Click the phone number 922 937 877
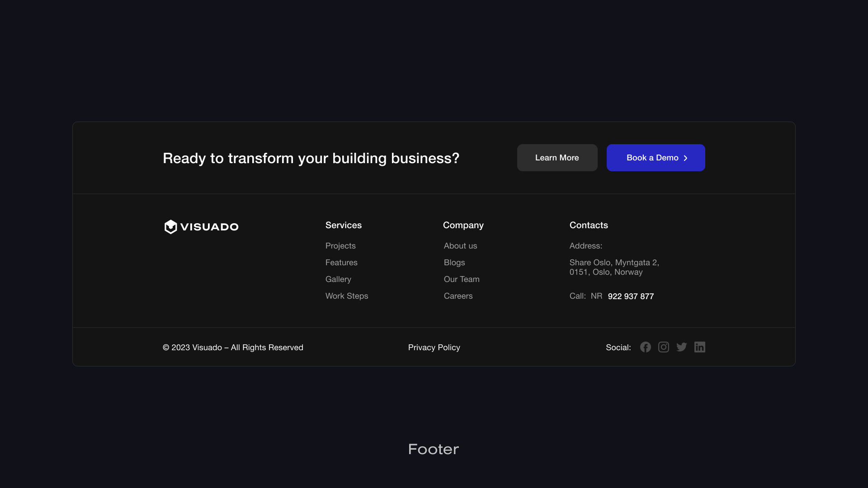Image resolution: width=868 pixels, height=488 pixels. (631, 296)
